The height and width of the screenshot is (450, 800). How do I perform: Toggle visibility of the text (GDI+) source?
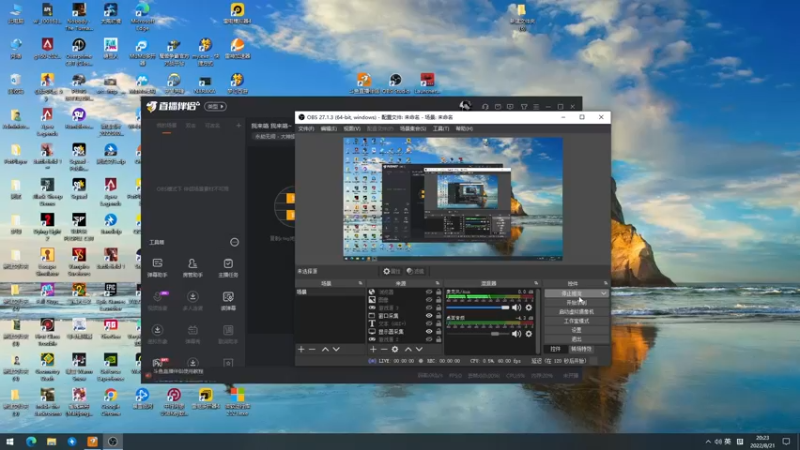(429, 323)
